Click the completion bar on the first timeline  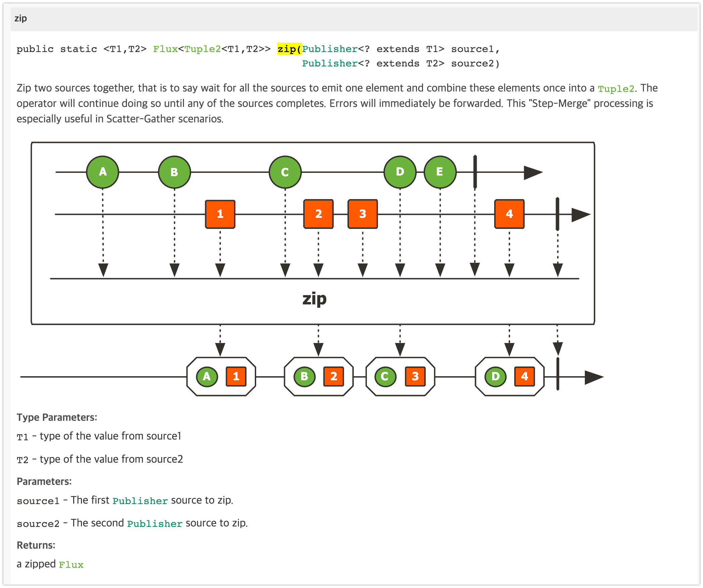(x=475, y=172)
